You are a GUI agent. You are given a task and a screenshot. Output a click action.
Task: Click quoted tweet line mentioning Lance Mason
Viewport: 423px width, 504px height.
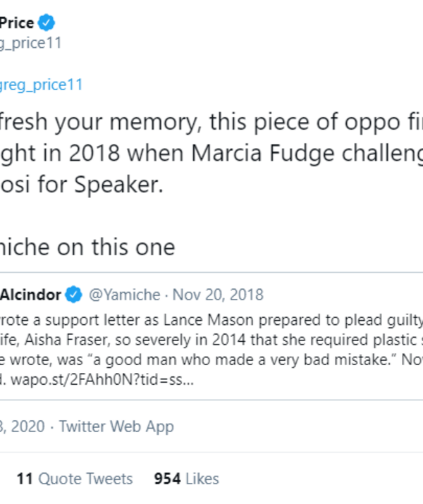tap(211, 317)
